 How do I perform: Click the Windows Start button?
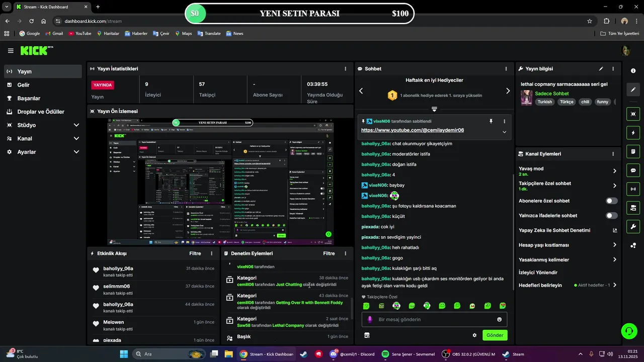124,354
